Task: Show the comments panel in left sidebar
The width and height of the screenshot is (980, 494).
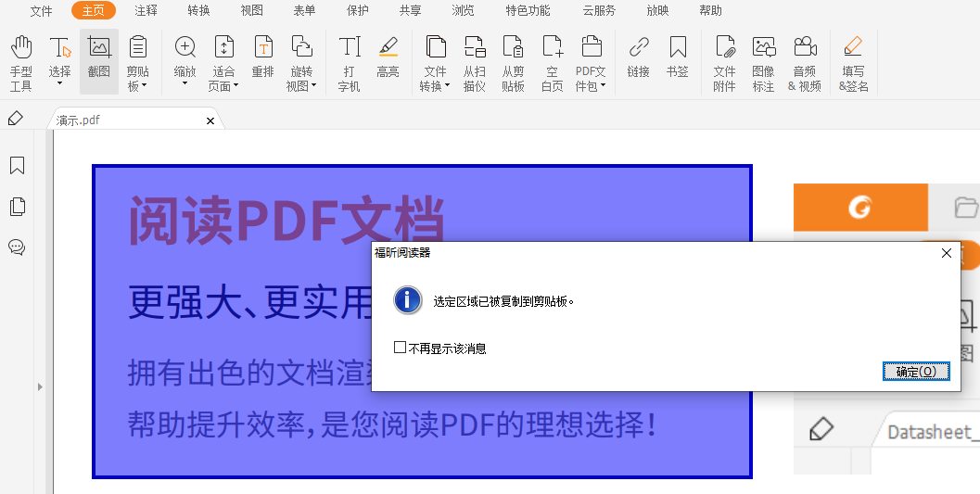Action: tap(17, 247)
